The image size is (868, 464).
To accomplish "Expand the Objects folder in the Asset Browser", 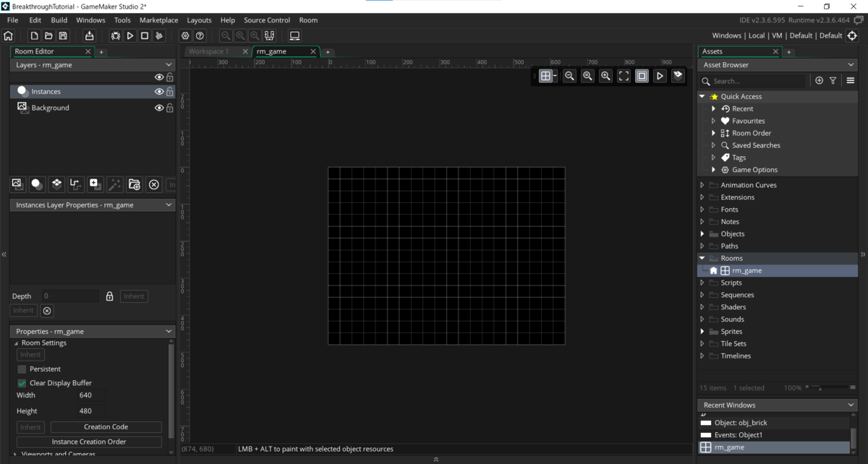I will 701,233.
